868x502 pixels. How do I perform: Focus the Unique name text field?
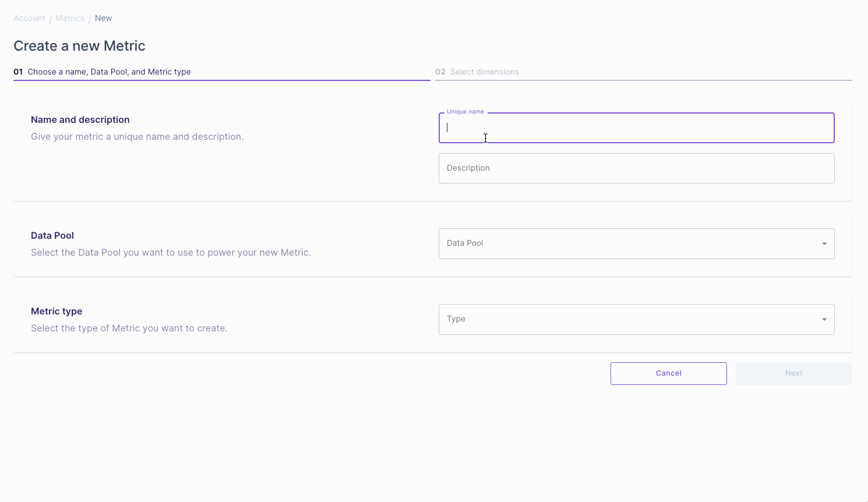pos(636,128)
